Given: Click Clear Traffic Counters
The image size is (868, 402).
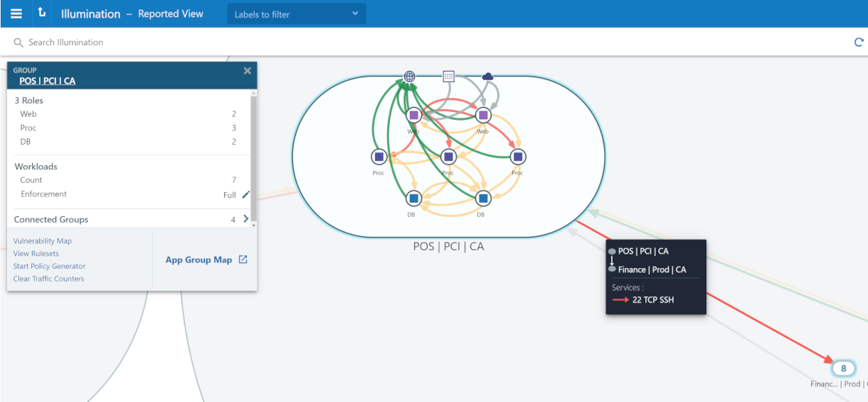Looking at the screenshot, I should [x=49, y=279].
